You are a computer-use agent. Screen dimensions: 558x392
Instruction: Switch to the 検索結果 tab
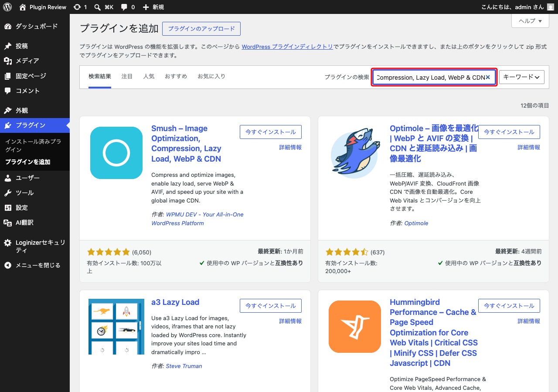tap(100, 77)
